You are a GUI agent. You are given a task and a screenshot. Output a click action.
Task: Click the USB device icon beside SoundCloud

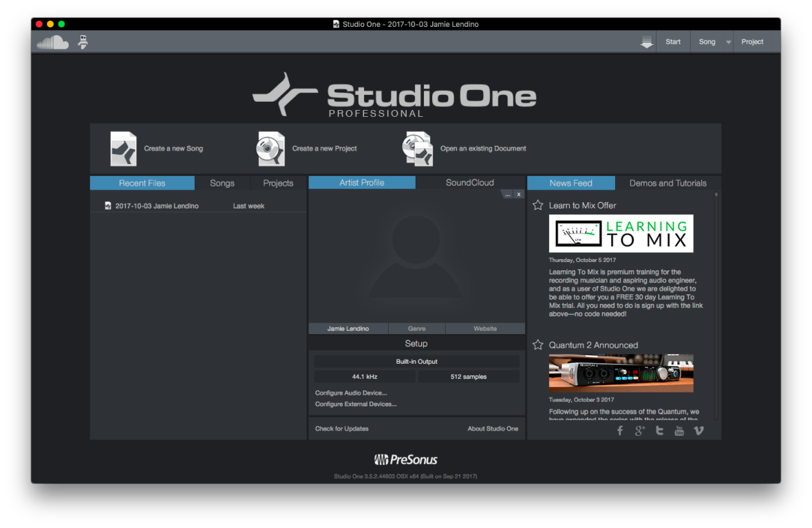83,42
